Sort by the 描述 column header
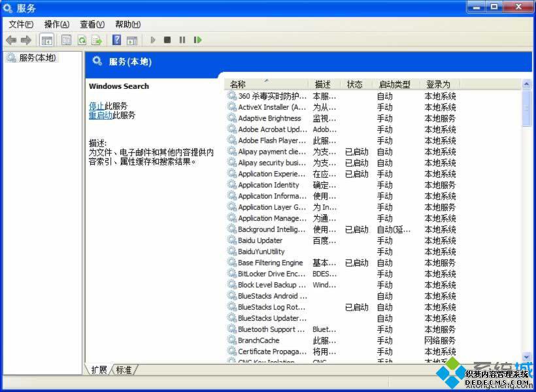Image resolution: width=536 pixels, height=392 pixels. coord(325,84)
